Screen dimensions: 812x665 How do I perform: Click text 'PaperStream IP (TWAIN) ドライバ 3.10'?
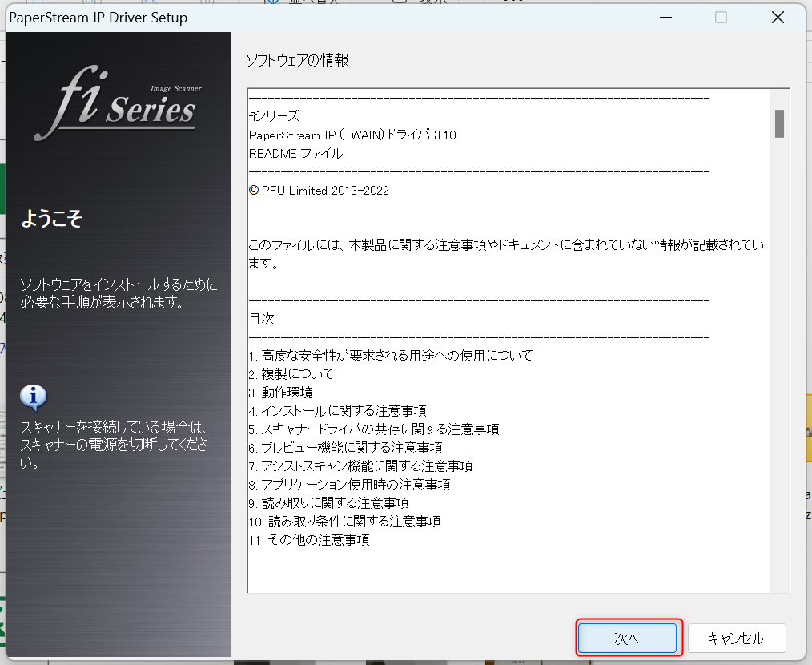point(352,135)
